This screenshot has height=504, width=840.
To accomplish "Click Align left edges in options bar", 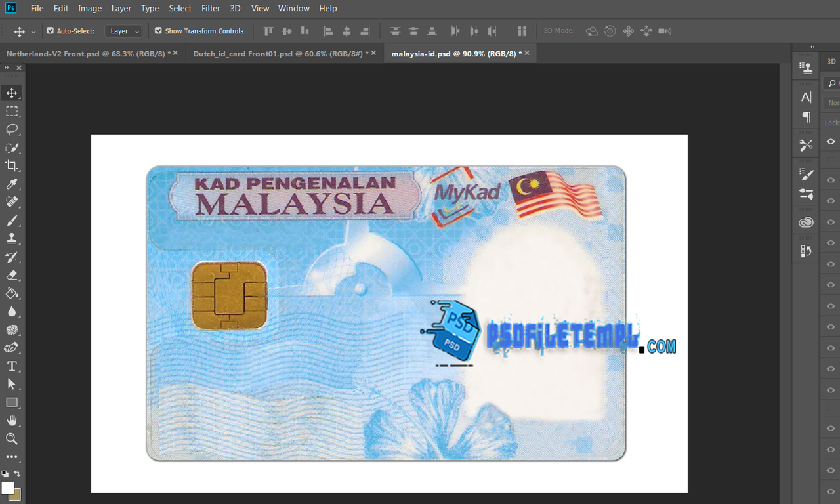I will (x=329, y=31).
